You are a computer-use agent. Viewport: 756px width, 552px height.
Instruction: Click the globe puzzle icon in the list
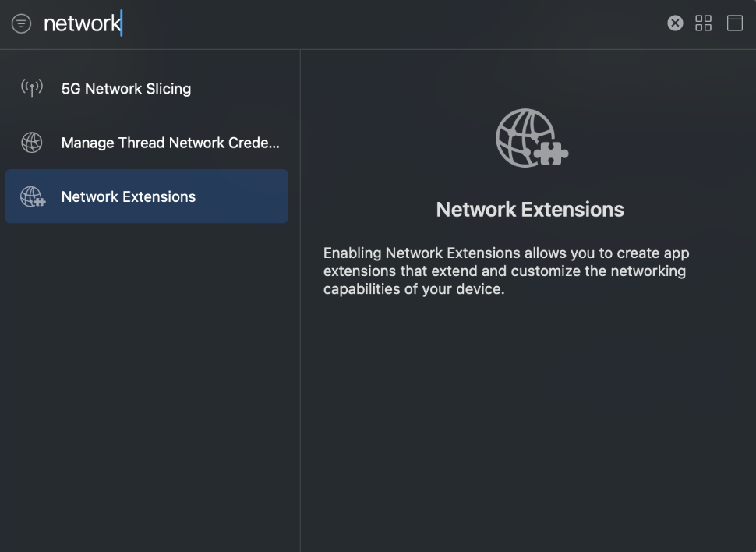33,196
